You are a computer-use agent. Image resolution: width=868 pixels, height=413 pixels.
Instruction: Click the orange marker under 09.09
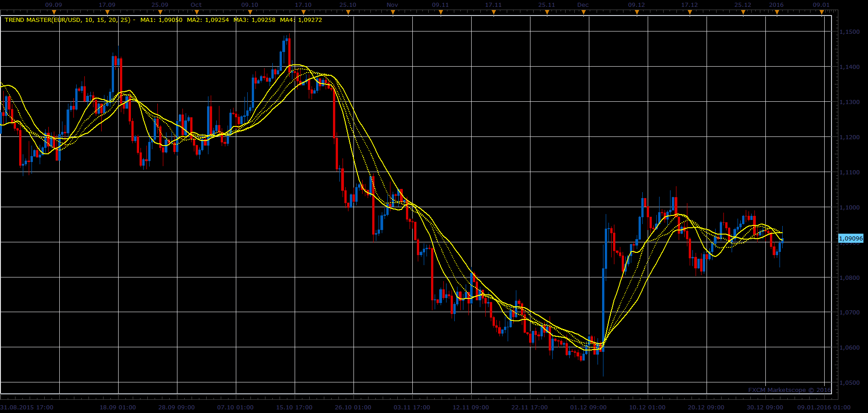(54, 12)
